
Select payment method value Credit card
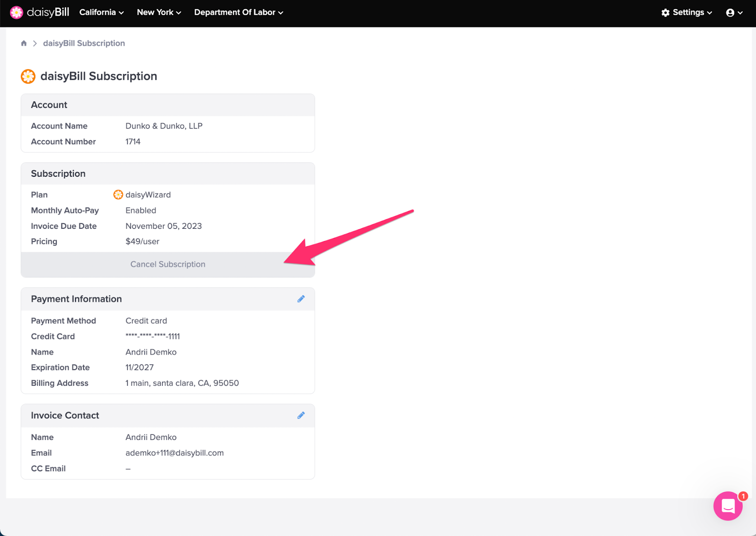(x=146, y=320)
